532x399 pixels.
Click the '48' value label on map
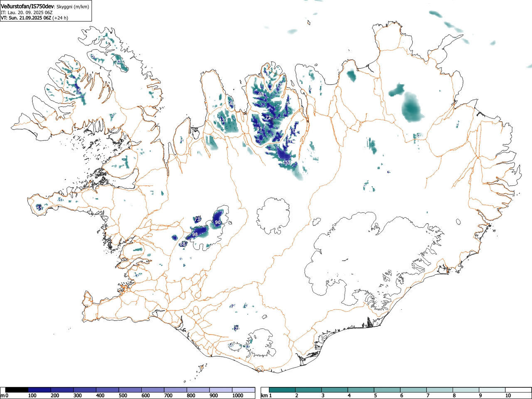pos(232,103)
